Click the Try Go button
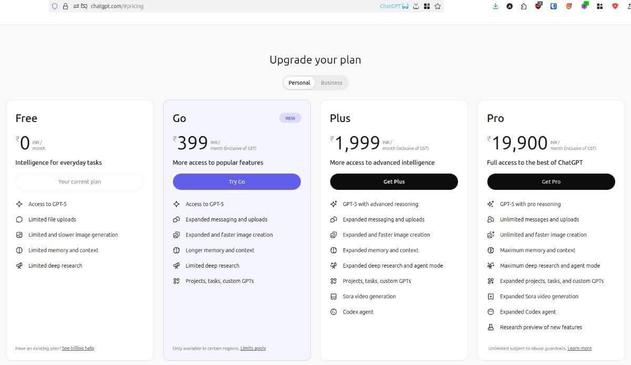The image size is (631, 365). (237, 182)
